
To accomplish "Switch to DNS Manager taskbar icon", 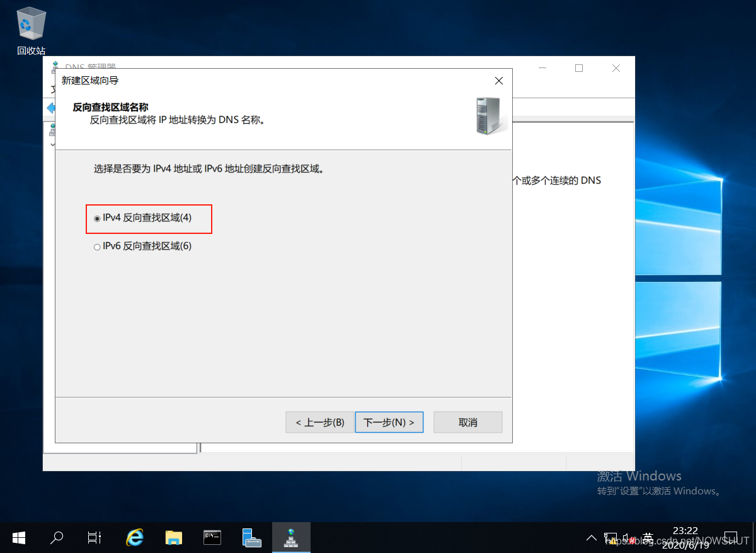I will pos(290,537).
